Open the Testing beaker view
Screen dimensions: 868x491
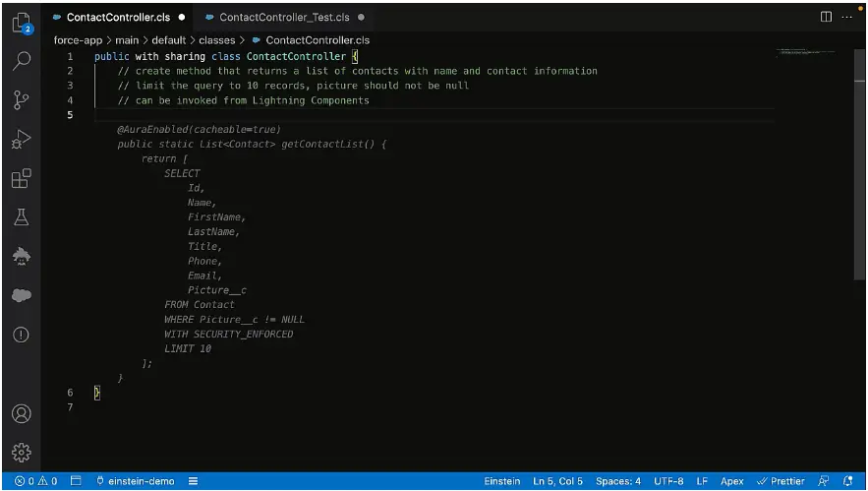tap(21, 218)
